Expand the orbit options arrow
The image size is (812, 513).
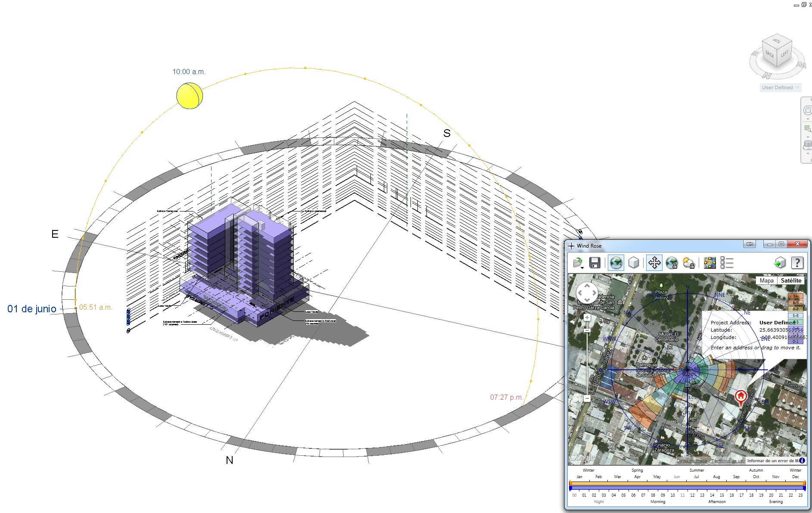pos(808,153)
